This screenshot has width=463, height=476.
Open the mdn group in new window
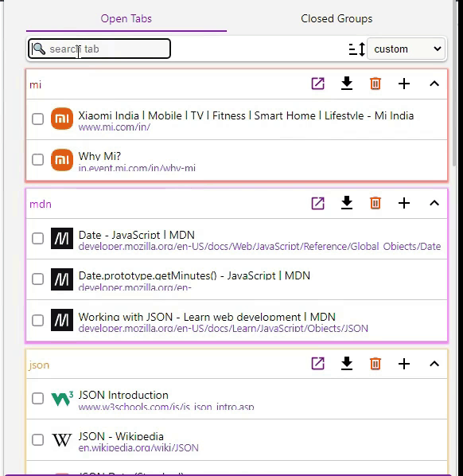click(x=317, y=203)
